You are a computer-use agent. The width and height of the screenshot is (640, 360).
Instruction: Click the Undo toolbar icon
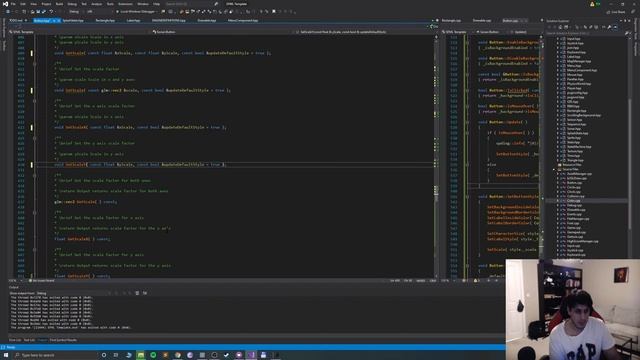point(51,12)
